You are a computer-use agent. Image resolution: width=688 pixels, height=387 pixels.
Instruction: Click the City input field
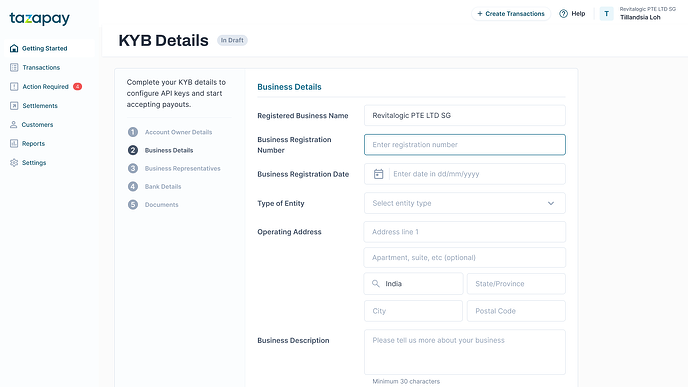coord(413,311)
